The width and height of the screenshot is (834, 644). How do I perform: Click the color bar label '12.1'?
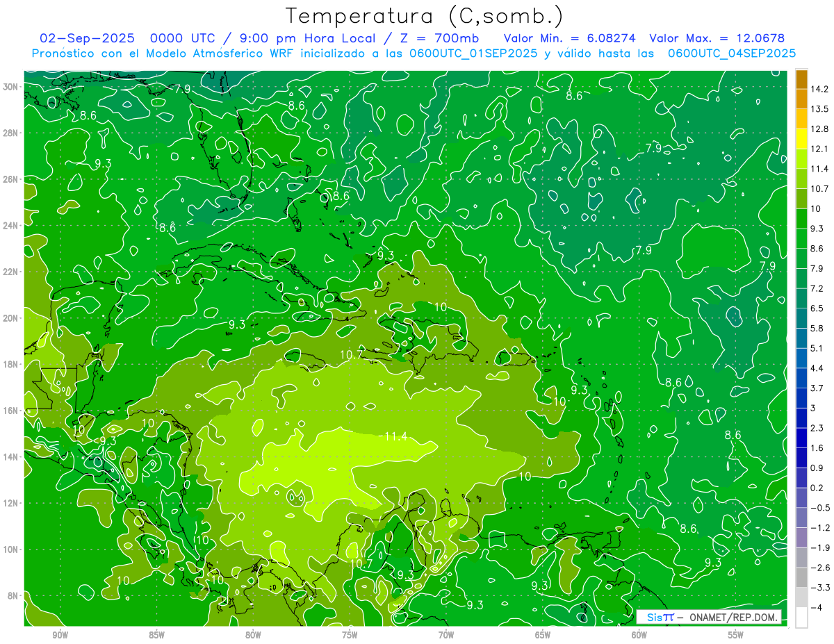coord(819,149)
